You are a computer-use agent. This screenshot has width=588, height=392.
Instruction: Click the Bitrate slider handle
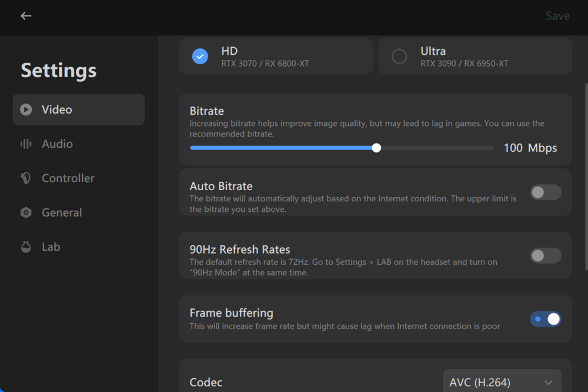(376, 148)
